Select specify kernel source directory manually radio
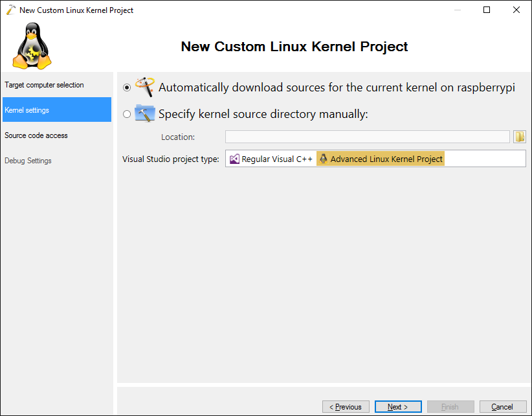The height and width of the screenshot is (416, 532). click(x=127, y=114)
